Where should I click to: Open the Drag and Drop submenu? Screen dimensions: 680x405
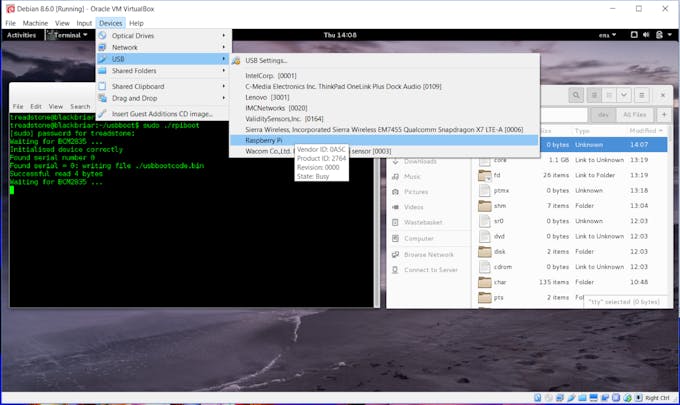click(x=164, y=98)
